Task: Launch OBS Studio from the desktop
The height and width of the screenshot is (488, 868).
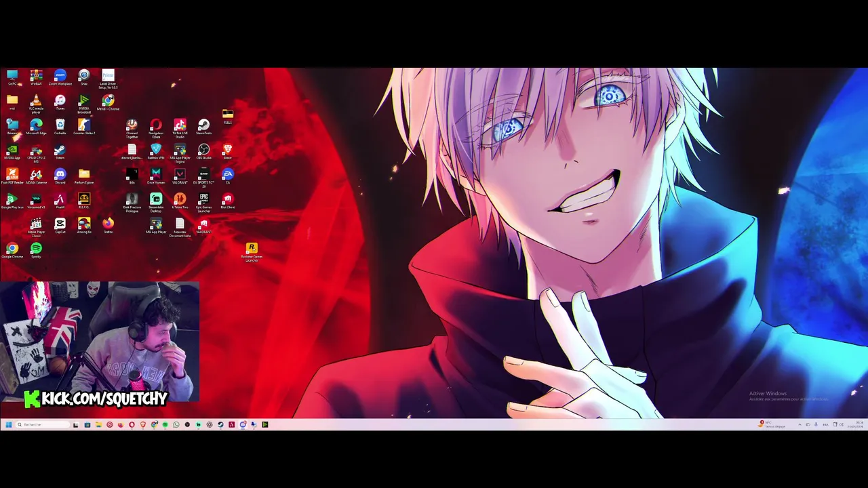Action: click(x=203, y=152)
